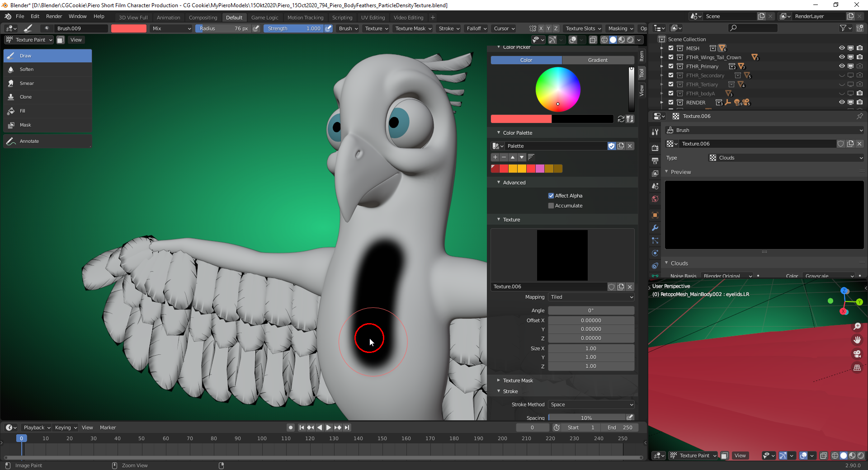Enable the Accumulate checkbox

tap(551, 206)
